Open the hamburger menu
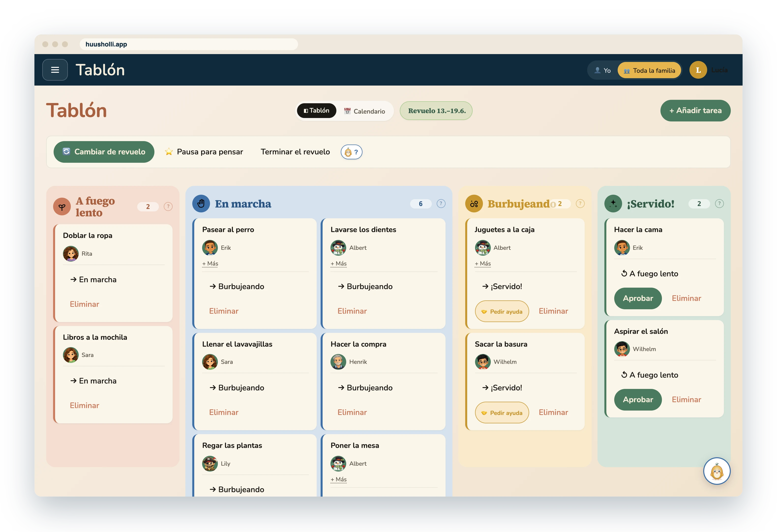Image resolution: width=777 pixels, height=532 pixels. (x=55, y=70)
